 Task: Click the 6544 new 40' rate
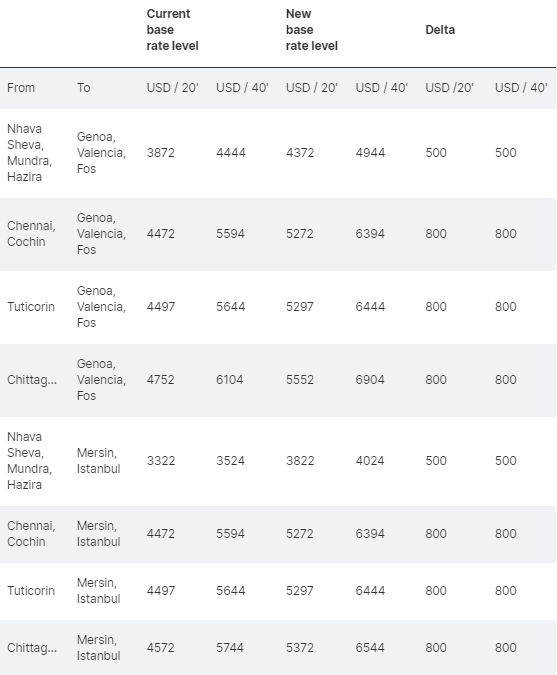tap(370, 647)
